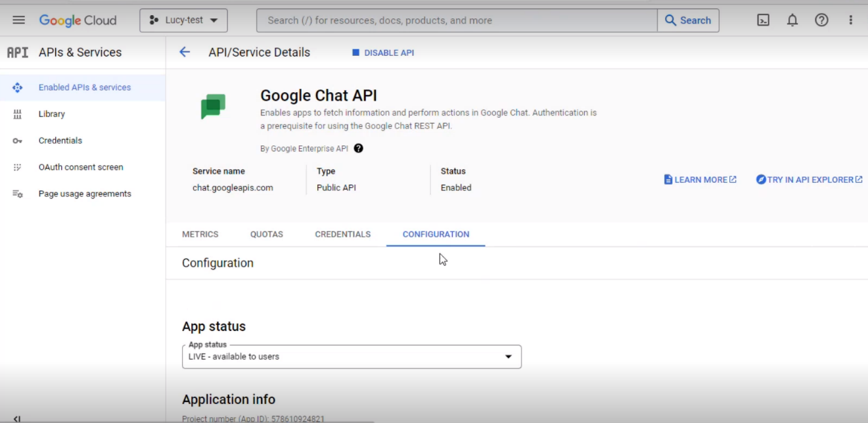The height and width of the screenshot is (423, 868).
Task: Open Page usage agreements in sidebar
Action: [83, 194]
